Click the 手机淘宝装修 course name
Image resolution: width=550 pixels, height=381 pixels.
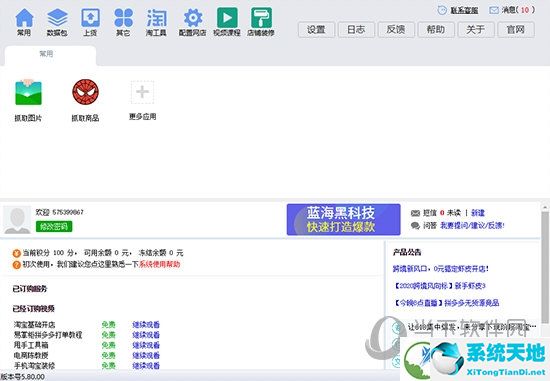click(x=34, y=366)
